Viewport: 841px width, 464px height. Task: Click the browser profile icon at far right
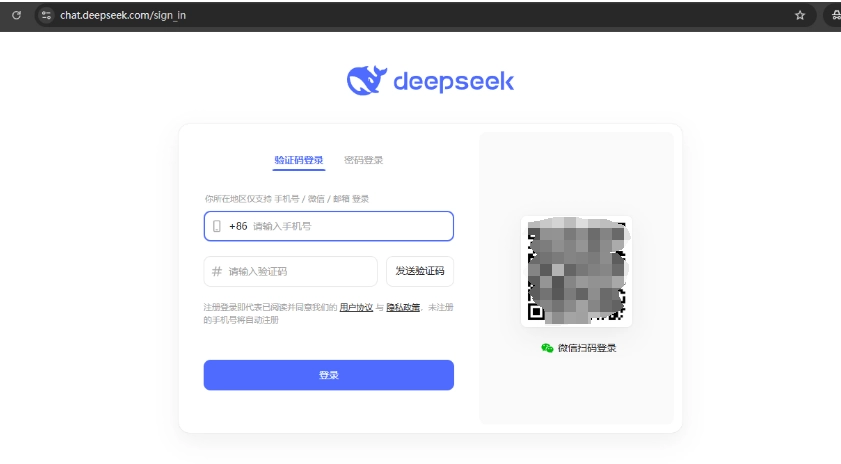(834, 16)
